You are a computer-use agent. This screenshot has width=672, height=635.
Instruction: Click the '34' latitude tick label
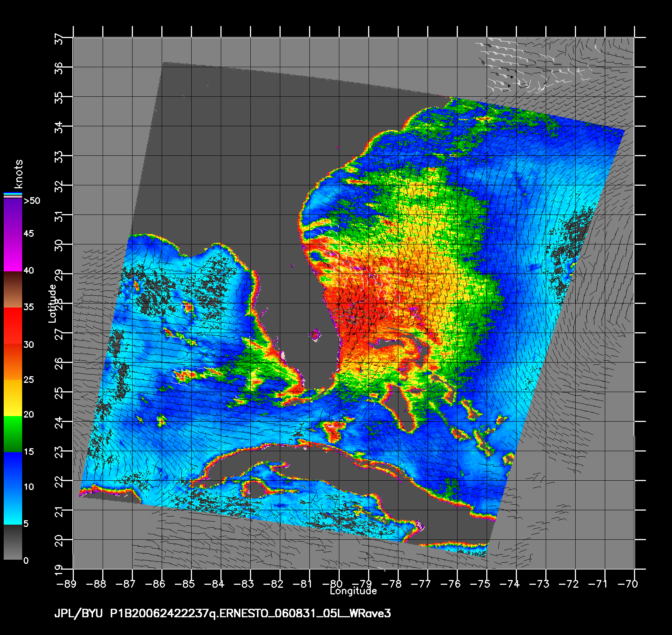click(59, 127)
